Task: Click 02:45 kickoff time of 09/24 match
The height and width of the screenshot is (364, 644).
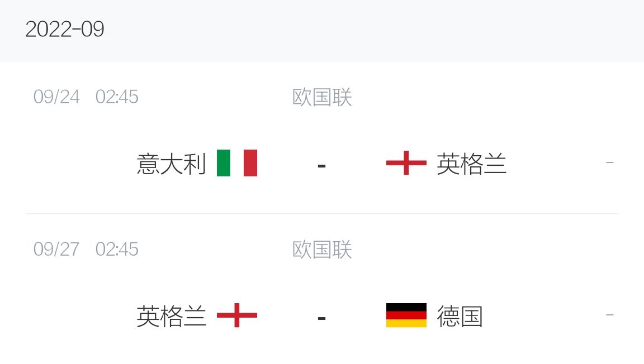Action: tap(117, 97)
